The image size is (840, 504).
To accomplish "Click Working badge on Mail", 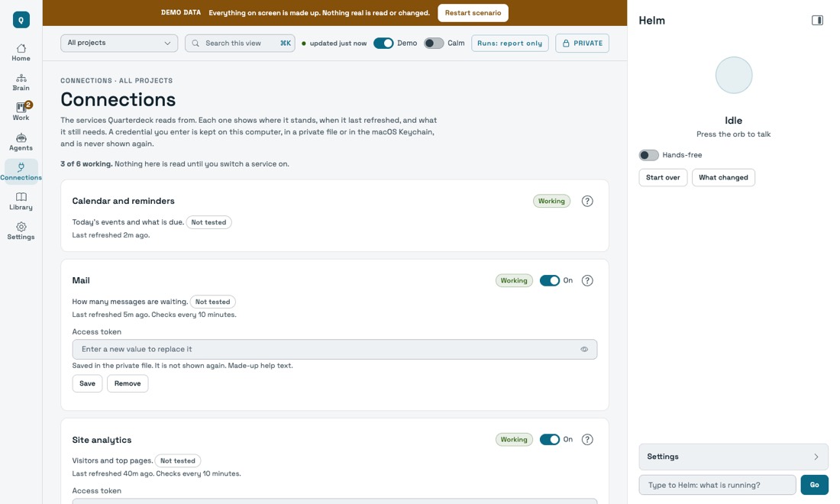I will click(514, 281).
